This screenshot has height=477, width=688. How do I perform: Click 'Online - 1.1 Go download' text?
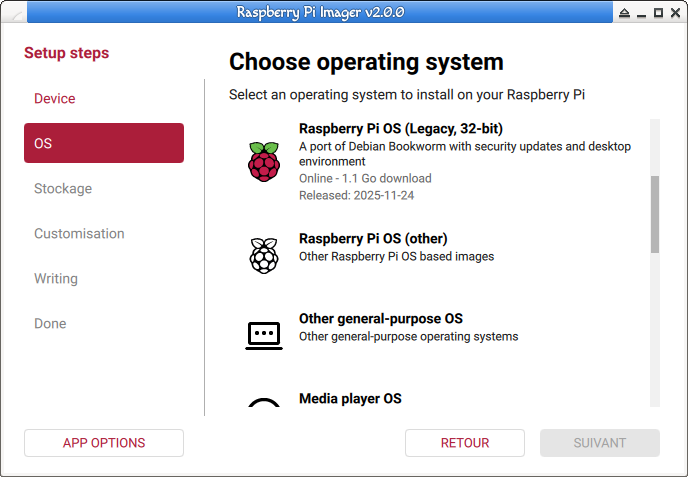(365, 178)
